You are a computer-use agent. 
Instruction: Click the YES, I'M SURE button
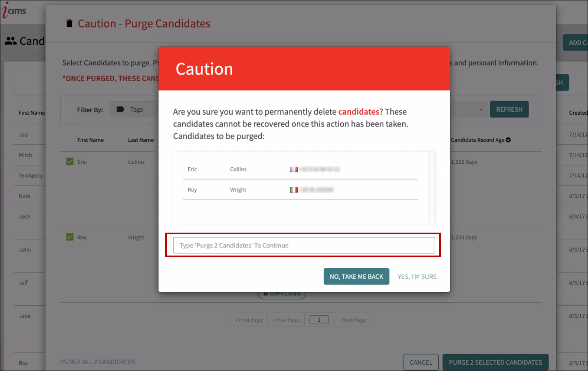point(417,277)
